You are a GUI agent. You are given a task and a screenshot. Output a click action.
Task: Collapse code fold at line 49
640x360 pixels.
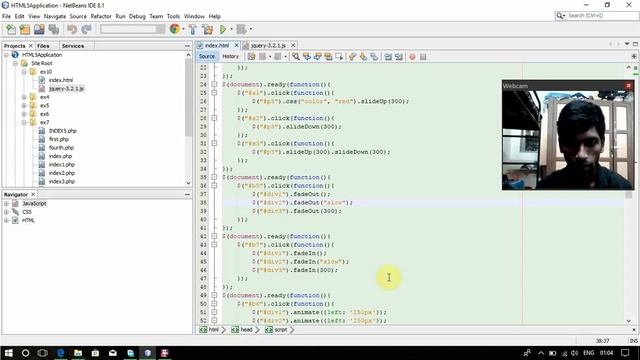[214, 296]
